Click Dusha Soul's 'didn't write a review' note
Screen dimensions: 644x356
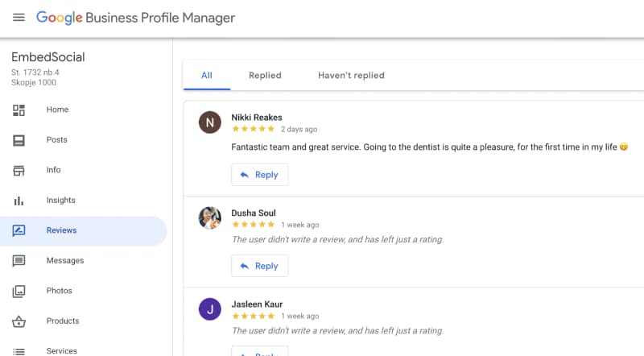pyautogui.click(x=337, y=239)
